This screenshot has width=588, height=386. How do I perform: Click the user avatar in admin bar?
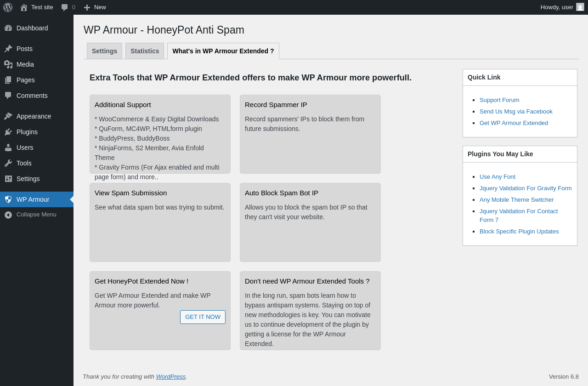click(580, 7)
